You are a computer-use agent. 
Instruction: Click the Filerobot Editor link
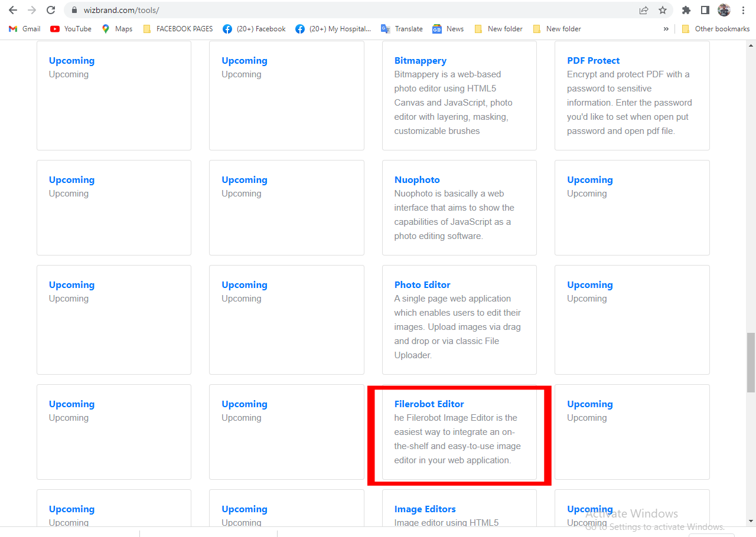[x=429, y=404]
